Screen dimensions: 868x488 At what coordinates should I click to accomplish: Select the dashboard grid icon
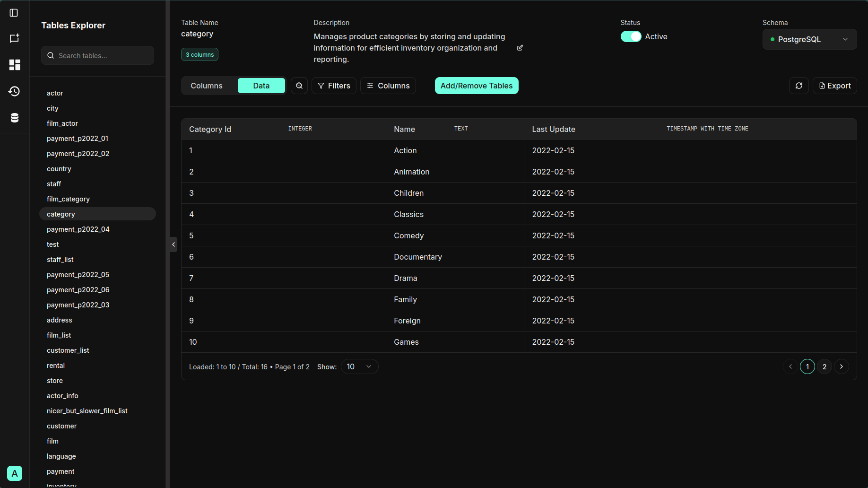point(15,65)
